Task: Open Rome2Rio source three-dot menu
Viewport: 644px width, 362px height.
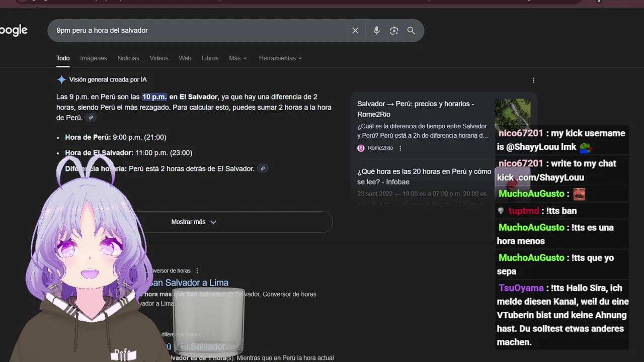Action: [400, 148]
